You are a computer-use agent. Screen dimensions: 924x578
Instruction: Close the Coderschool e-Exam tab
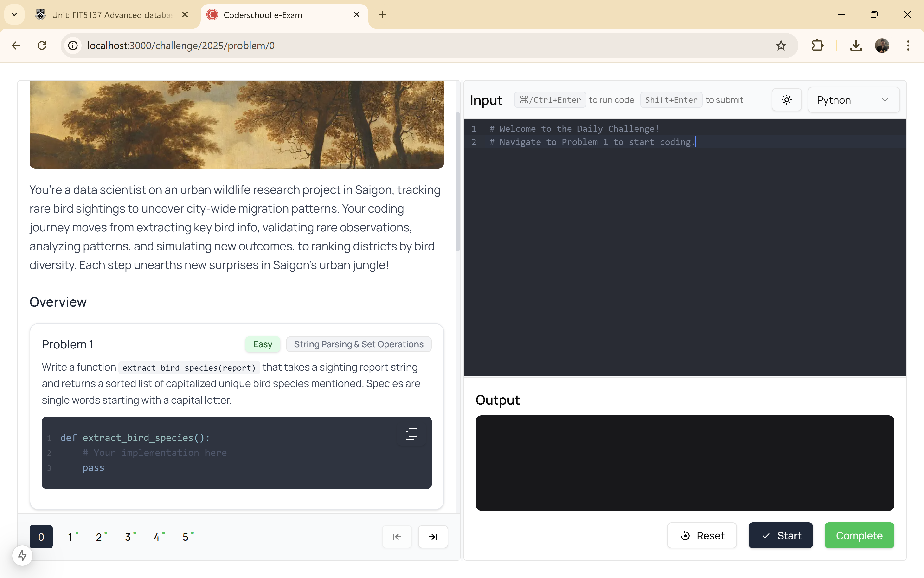coord(357,14)
